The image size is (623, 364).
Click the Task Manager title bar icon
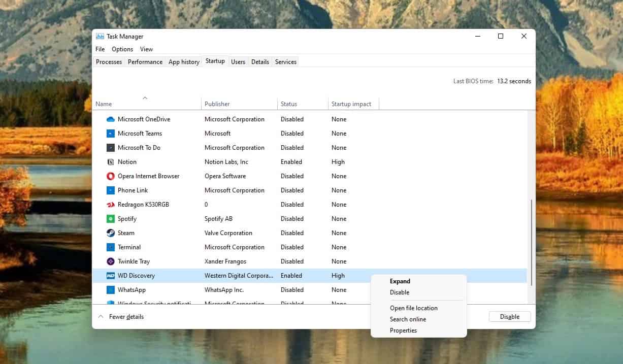(100, 36)
